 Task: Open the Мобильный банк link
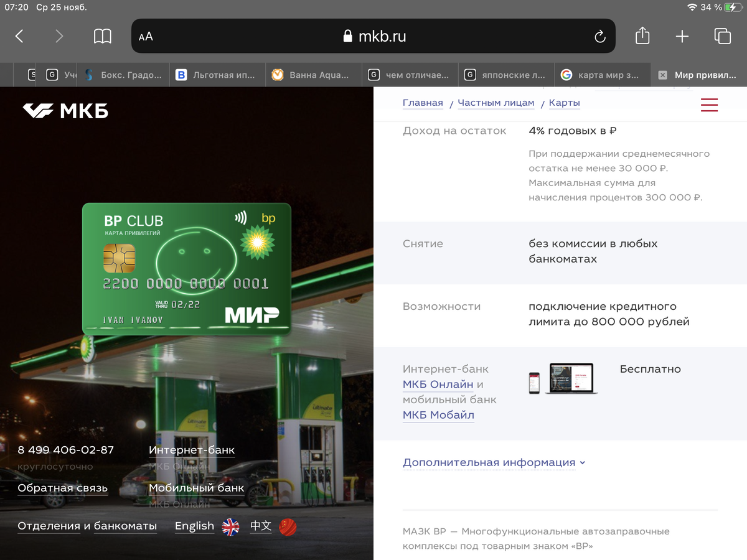197,488
